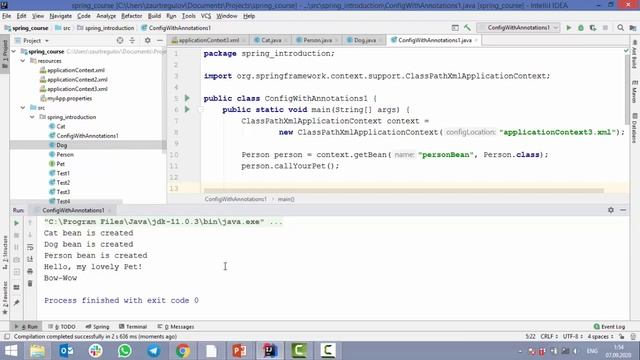This screenshot has width=640, height=360.
Task: Click the Windows Start button
Action: coord(11,351)
